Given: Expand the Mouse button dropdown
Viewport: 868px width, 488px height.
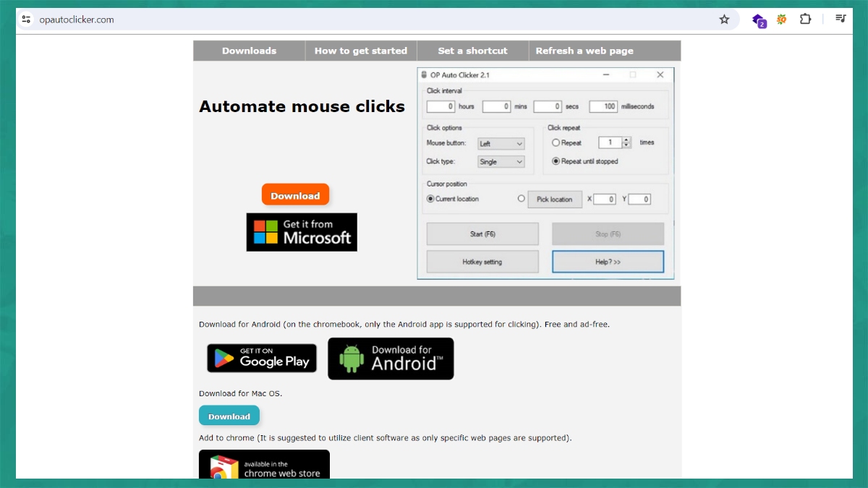Looking at the screenshot, I should [501, 144].
